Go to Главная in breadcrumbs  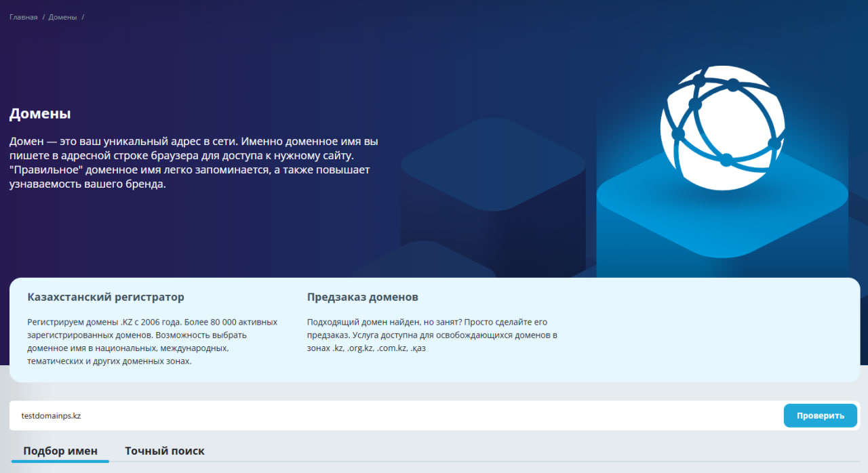coord(24,17)
